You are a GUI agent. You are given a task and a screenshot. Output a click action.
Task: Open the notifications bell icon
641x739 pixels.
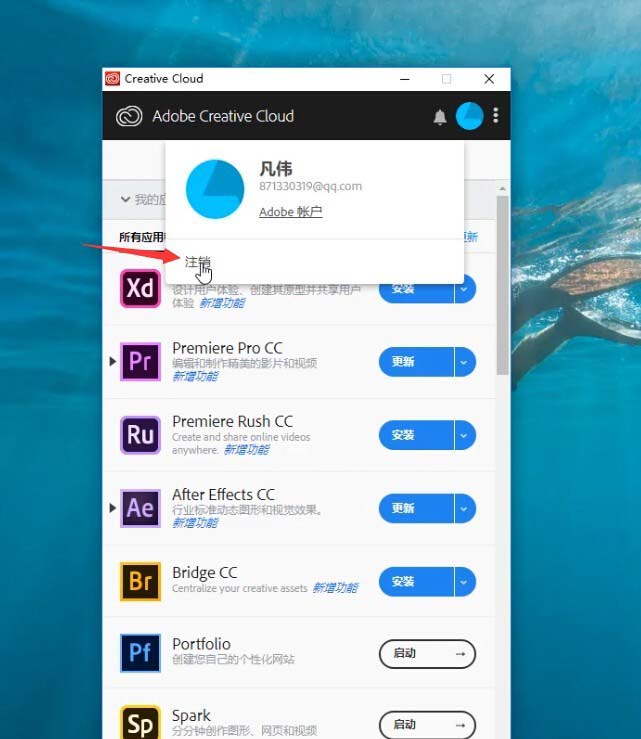click(440, 116)
